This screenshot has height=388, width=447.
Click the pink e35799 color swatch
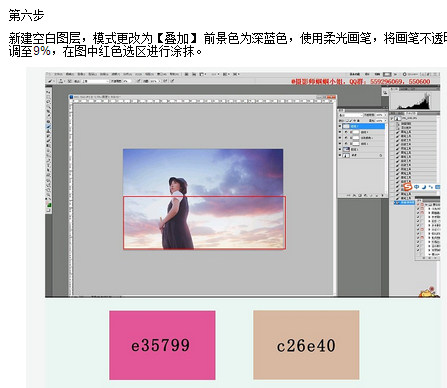pyautogui.click(x=162, y=345)
